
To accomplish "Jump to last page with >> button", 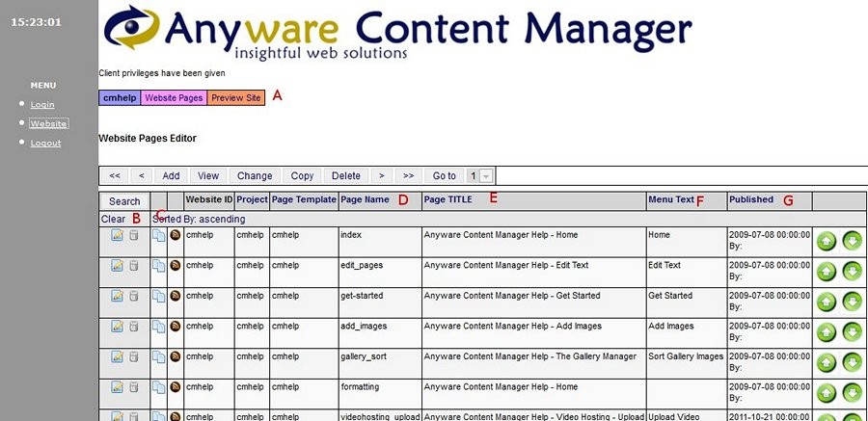I will point(409,176).
